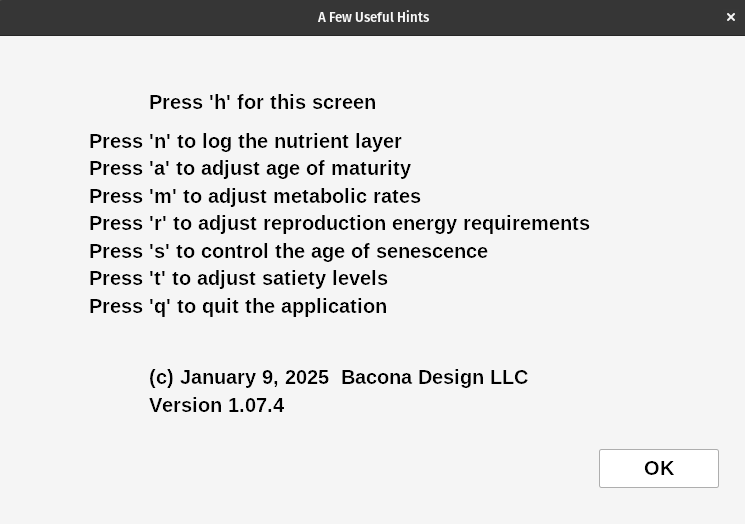This screenshot has width=745, height=524.
Task: Click the 'January 9, 2025' copyright date
Action: pos(254,377)
